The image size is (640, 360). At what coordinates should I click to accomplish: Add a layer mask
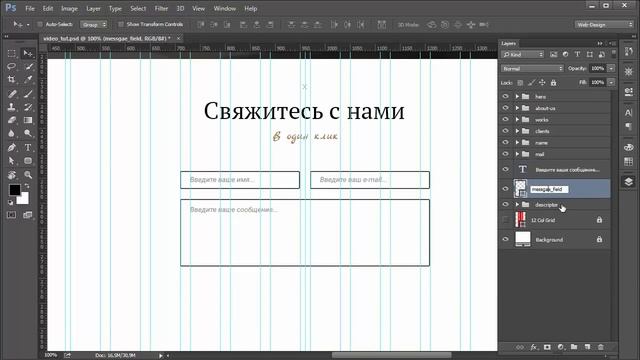[547, 347]
